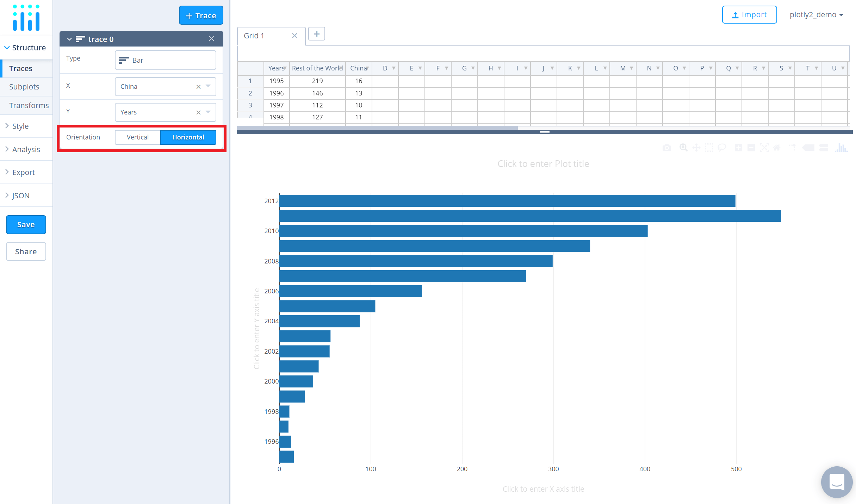This screenshot has height=504, width=856.
Task: Click the Save button
Action: [x=26, y=224]
